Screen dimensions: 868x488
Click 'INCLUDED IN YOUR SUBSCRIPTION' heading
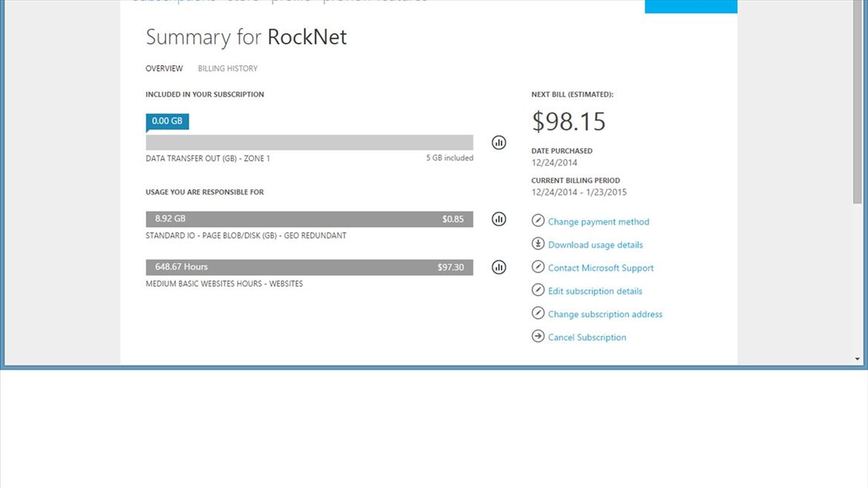[205, 95]
